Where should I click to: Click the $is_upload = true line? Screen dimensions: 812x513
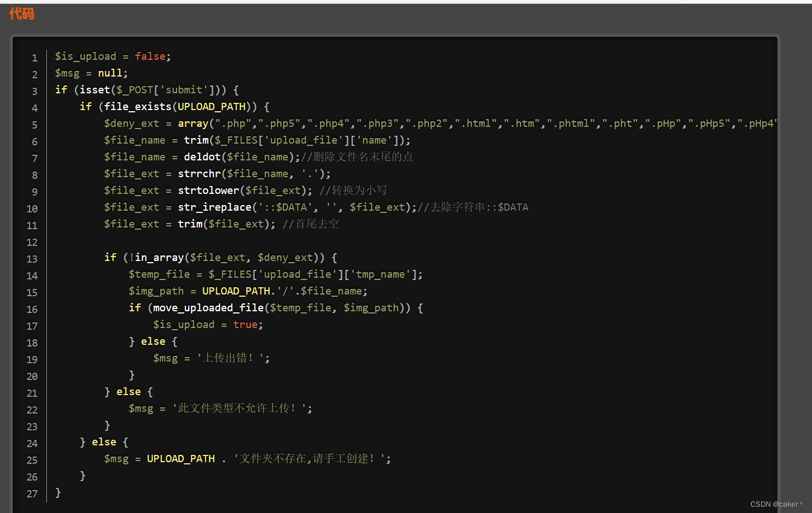[x=208, y=325]
